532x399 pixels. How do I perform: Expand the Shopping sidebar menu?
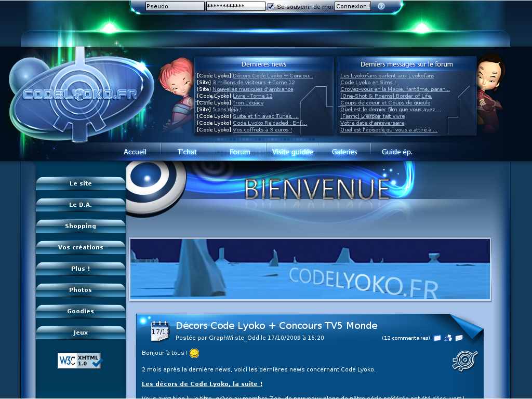(81, 226)
